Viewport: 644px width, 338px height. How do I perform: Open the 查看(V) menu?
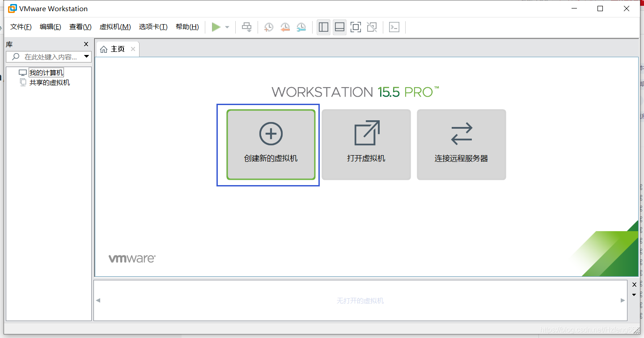[x=80, y=27]
